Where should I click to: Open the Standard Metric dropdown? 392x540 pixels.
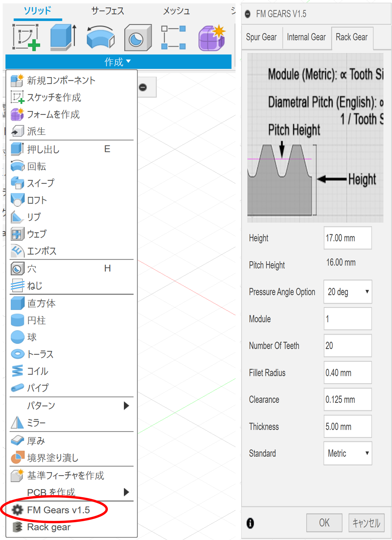[348, 453]
